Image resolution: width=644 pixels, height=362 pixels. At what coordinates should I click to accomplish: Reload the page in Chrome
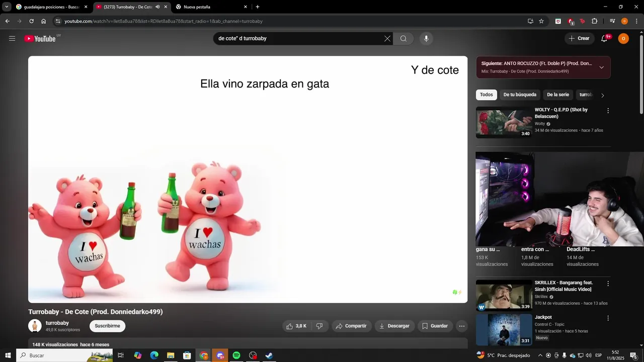coord(31,21)
